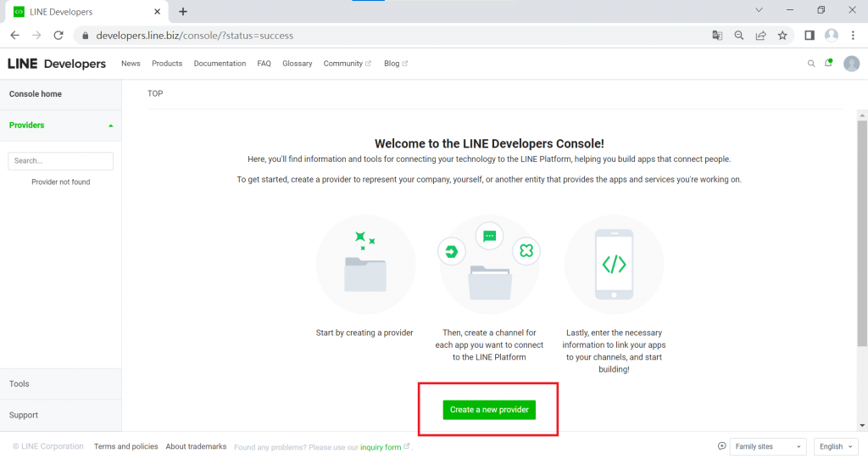Open the Chrome three-dot menu
The height and width of the screenshot is (459, 868).
[x=853, y=36]
